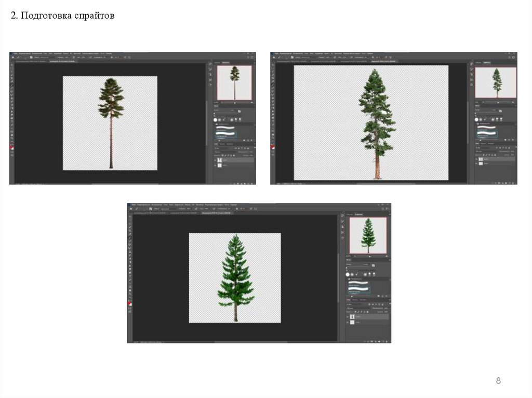Adjust the Navigator zoom slider under the thin pine preview
The width and height of the screenshot is (532, 398).
tap(235, 102)
